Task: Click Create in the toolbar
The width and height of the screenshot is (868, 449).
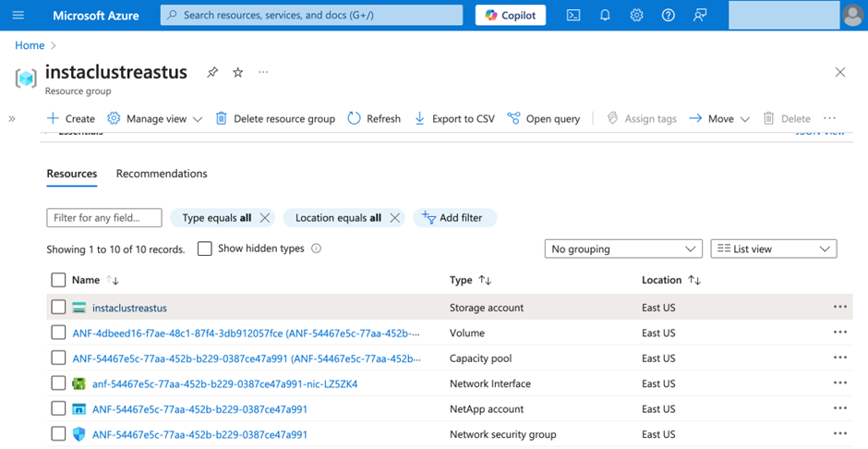Action: click(71, 118)
